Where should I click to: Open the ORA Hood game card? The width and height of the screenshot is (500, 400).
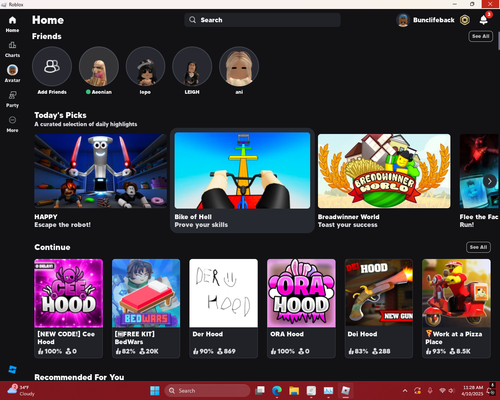[x=301, y=308]
